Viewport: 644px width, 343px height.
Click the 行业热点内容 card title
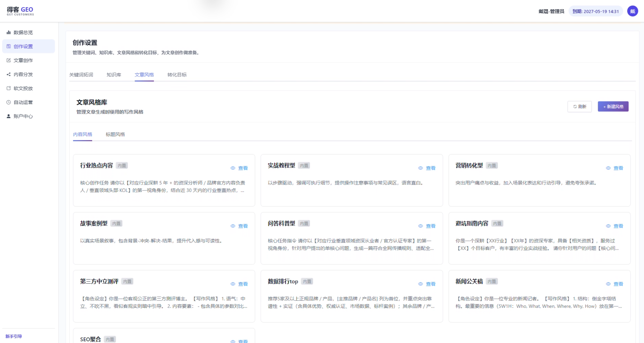tap(97, 165)
